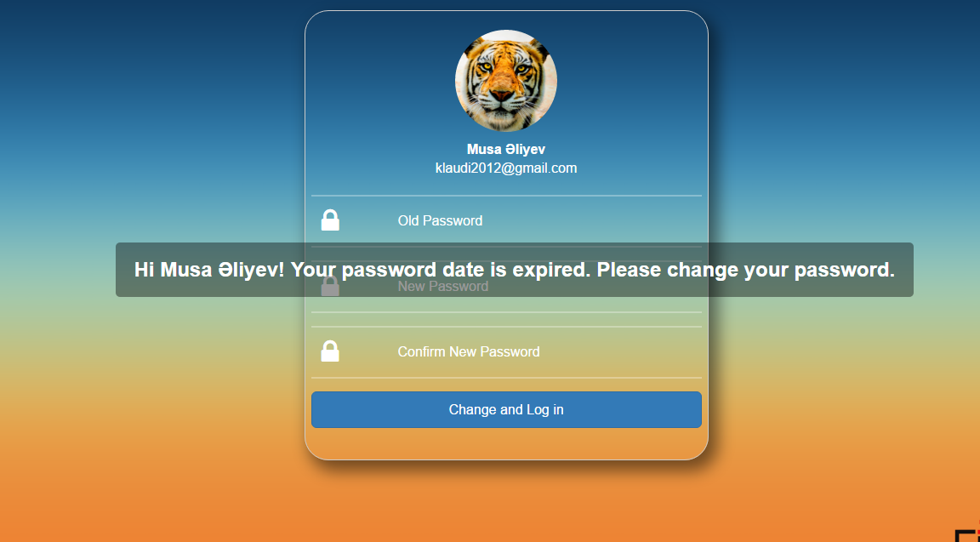Click the lock icon beside New Password
Viewport: 980px width, 542px height.
coord(330,287)
